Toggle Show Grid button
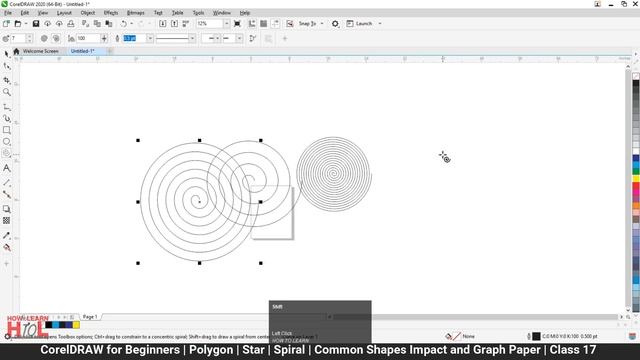The image size is (640, 360). click(x=264, y=24)
